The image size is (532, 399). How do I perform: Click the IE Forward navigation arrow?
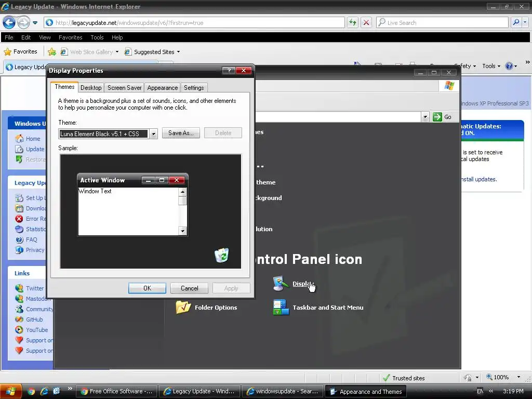[x=23, y=23]
